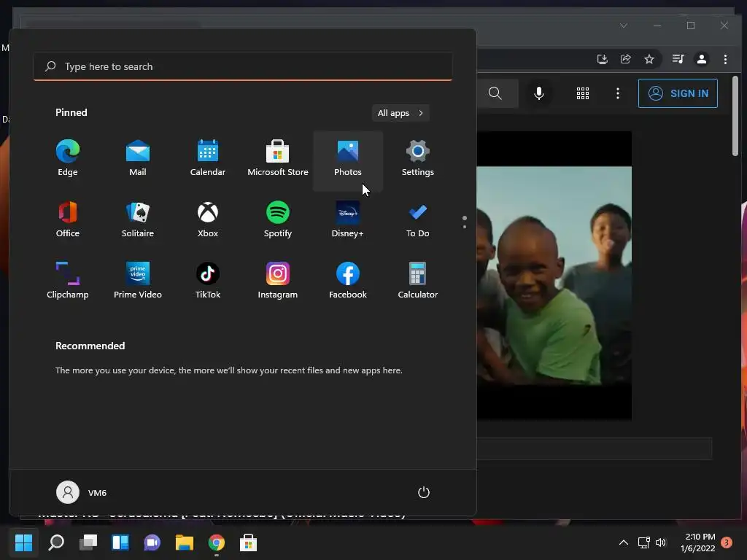Viewport: 747px width, 560px height.
Task: Launch Clipchamp video editor
Action: [x=68, y=281]
